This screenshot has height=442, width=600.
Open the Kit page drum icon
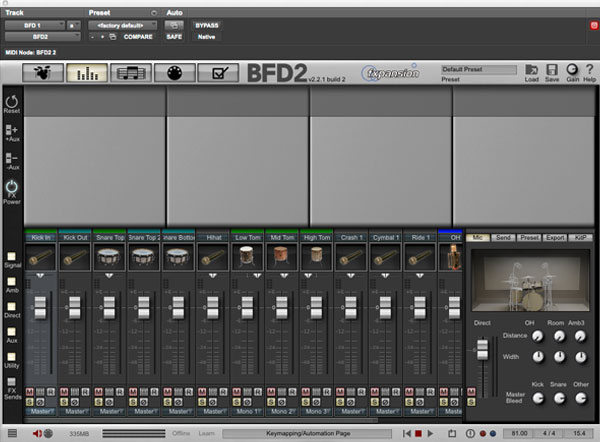[x=43, y=73]
